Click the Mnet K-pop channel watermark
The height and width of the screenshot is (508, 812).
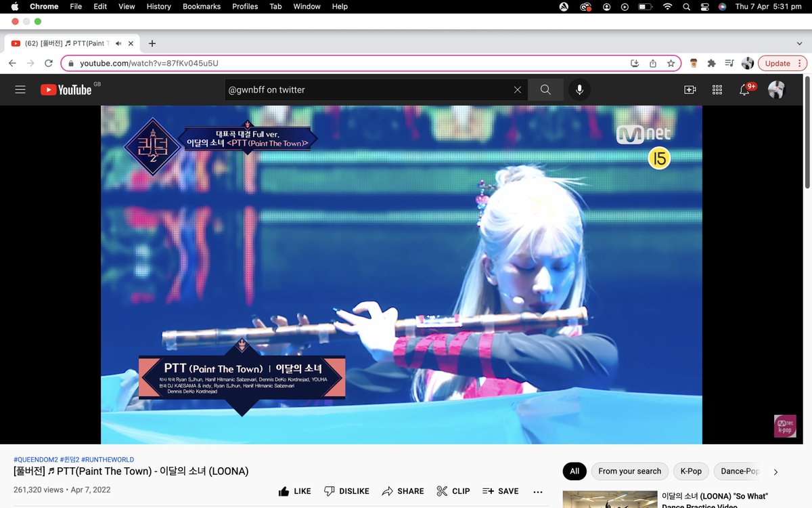point(785,426)
